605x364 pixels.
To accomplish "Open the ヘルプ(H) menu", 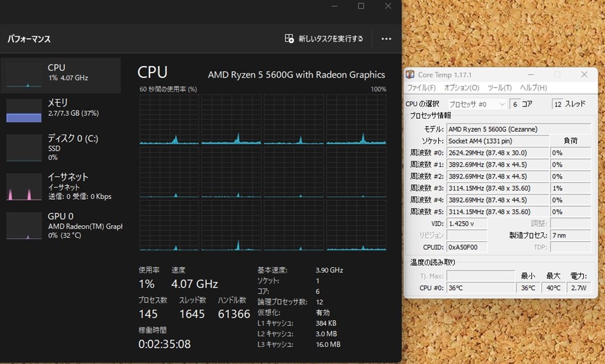I will tap(533, 87).
